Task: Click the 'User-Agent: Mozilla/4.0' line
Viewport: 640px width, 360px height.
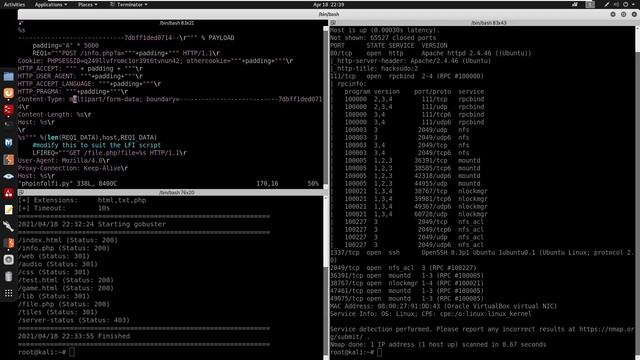Action: [64, 160]
